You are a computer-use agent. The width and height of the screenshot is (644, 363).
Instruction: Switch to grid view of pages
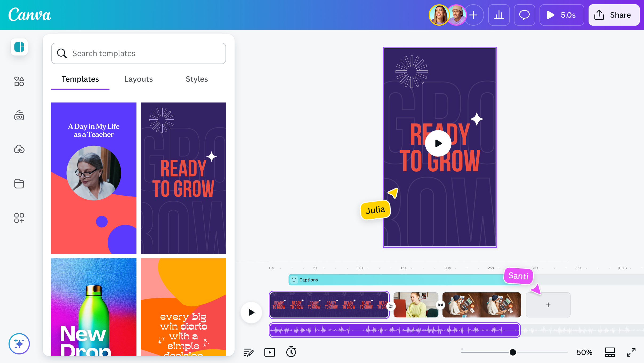(x=610, y=352)
